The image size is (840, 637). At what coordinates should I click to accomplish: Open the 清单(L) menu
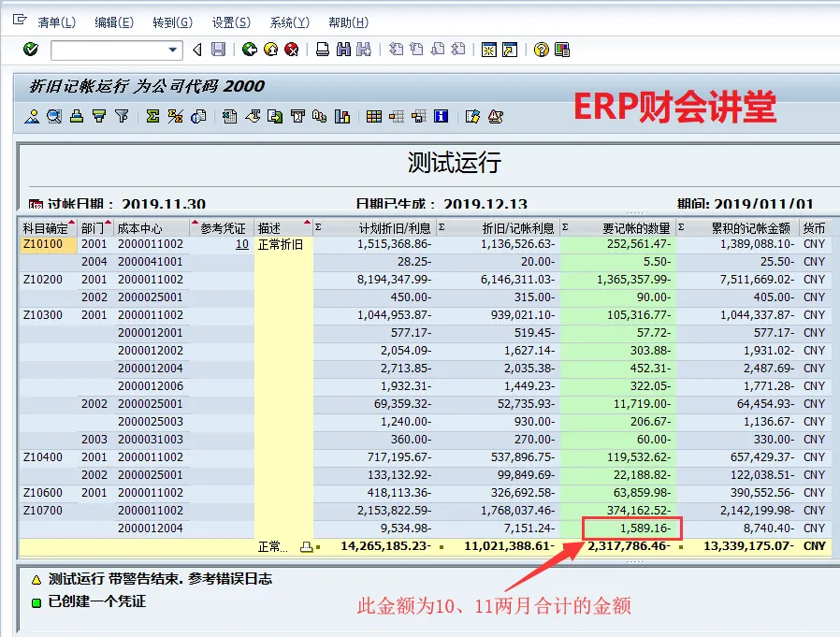tap(57, 22)
